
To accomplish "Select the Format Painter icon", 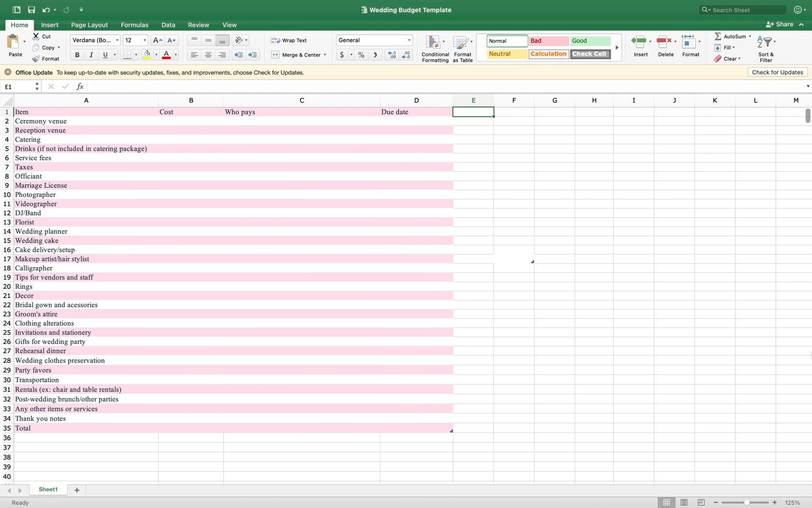I will click(x=35, y=59).
